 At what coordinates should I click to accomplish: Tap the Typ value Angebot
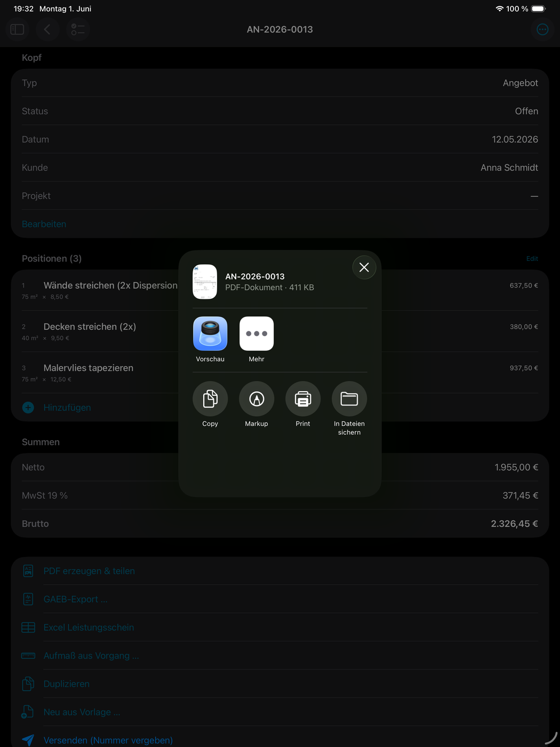point(521,83)
